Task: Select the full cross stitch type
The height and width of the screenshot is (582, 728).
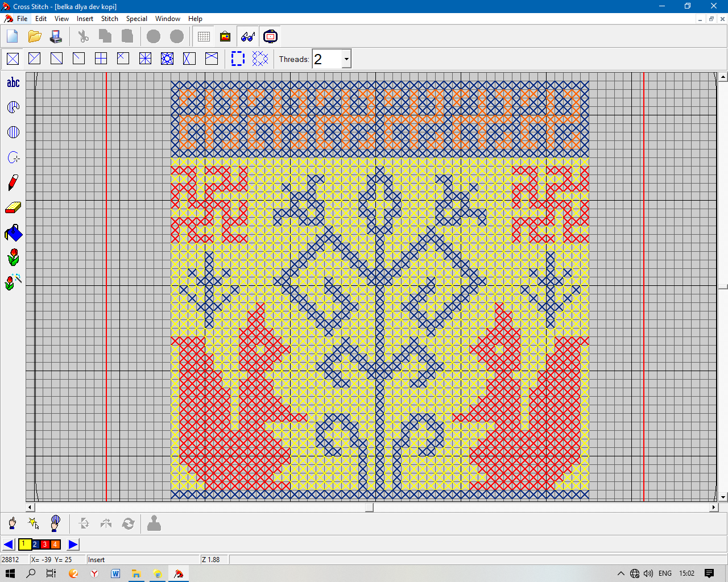Action: point(13,59)
